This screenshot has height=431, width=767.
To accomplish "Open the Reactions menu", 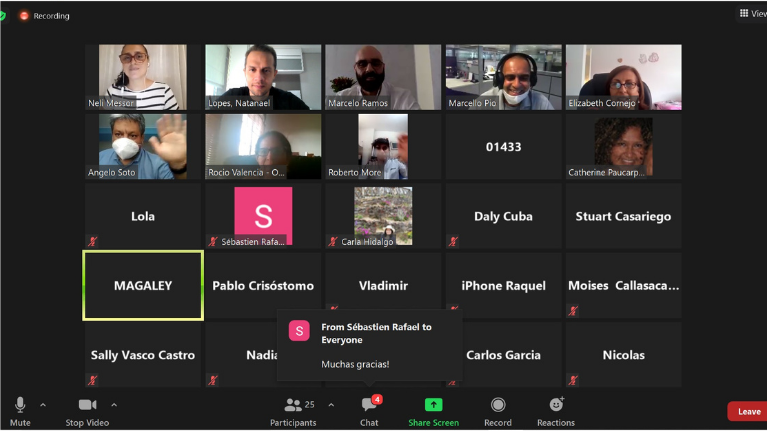I will click(x=556, y=405).
